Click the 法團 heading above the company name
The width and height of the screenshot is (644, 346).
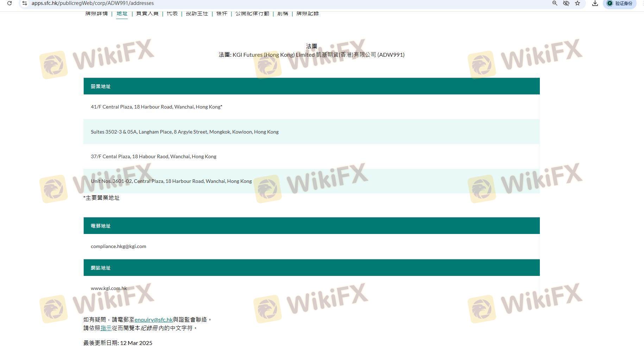pos(311,46)
